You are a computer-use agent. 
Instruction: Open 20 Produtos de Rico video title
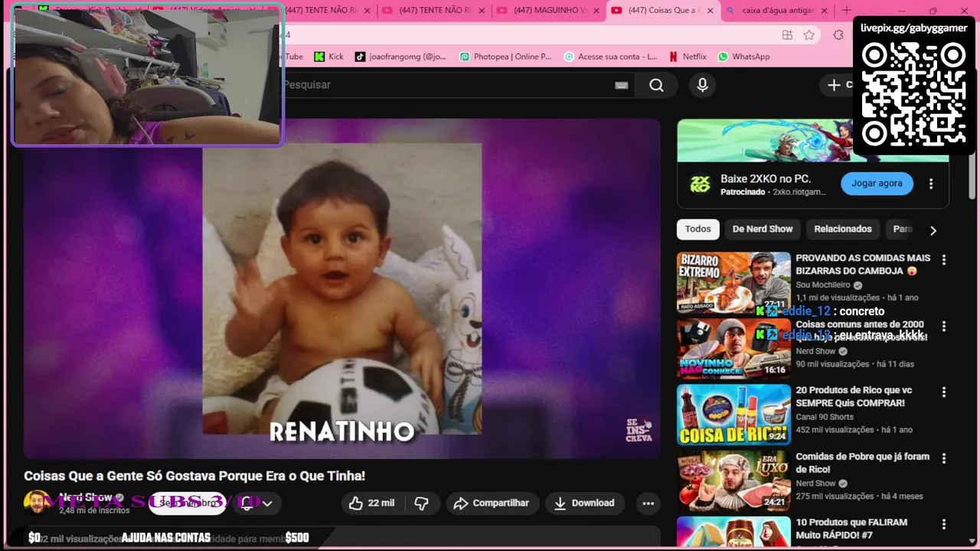coord(854,396)
